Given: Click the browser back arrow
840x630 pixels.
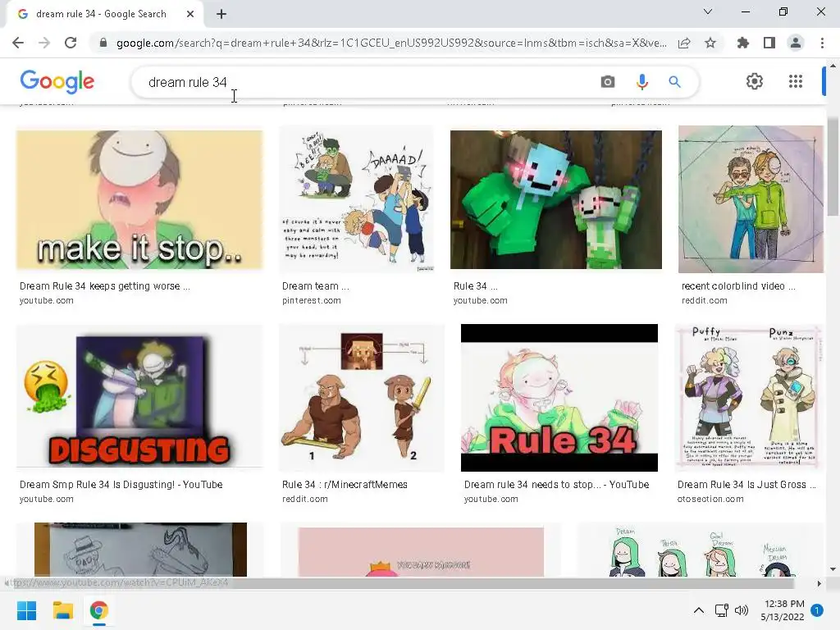Looking at the screenshot, I should coord(18,43).
